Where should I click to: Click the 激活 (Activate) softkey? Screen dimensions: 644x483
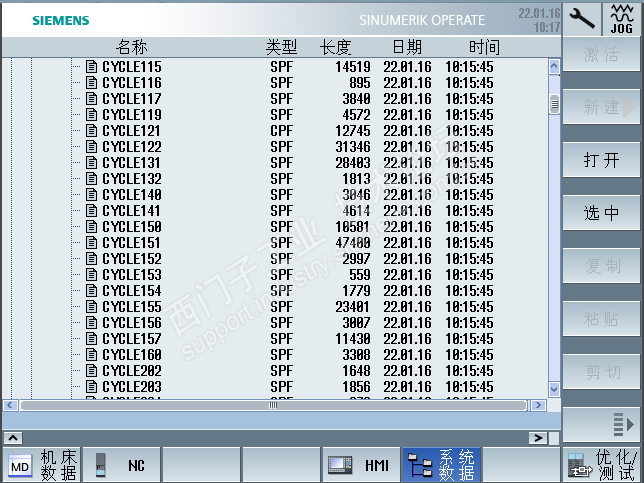click(x=601, y=54)
